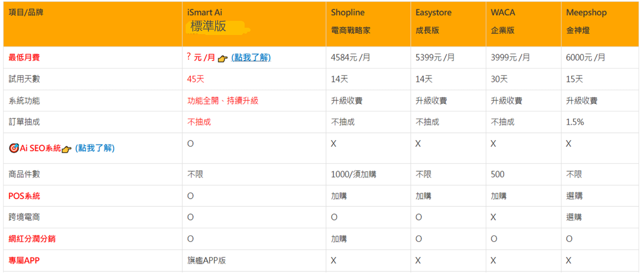Click the Meepshop trial value 15天
The height and width of the screenshot is (277, 644).
pos(574,79)
